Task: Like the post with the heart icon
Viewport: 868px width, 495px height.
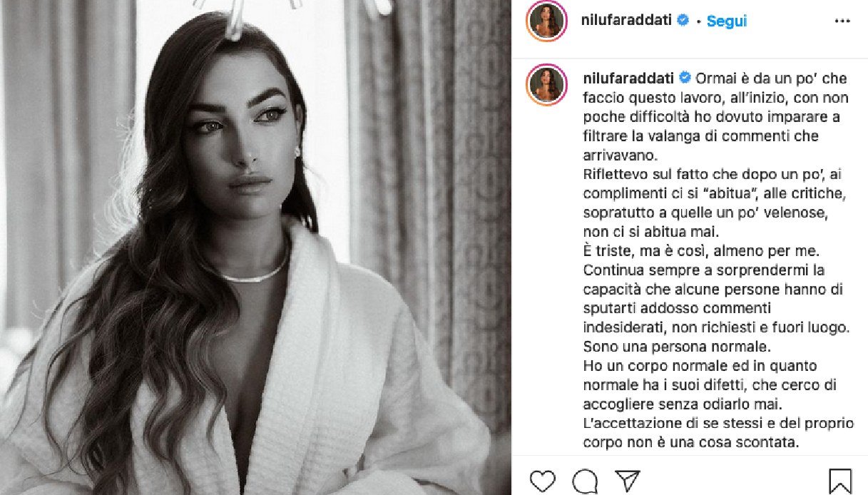Action: (x=543, y=481)
